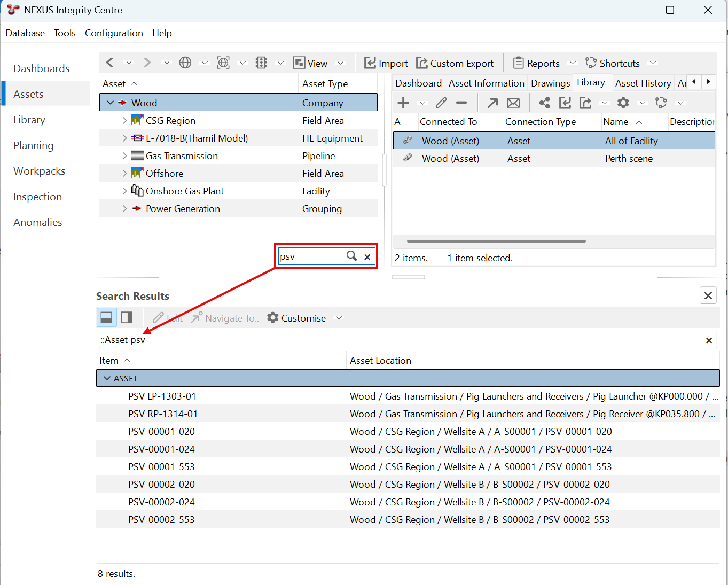The width and height of the screenshot is (728, 585).
Task: Select the E-7018-B(Thamil Model) tree item
Action: (238, 138)
